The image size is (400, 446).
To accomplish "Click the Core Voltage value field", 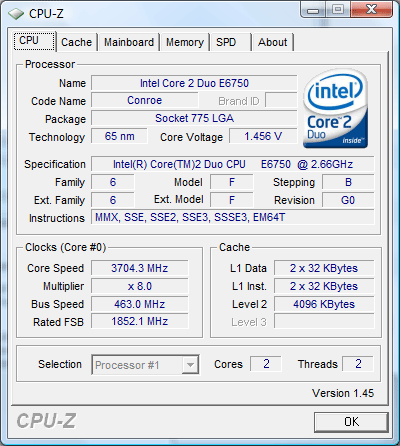I will [263, 136].
